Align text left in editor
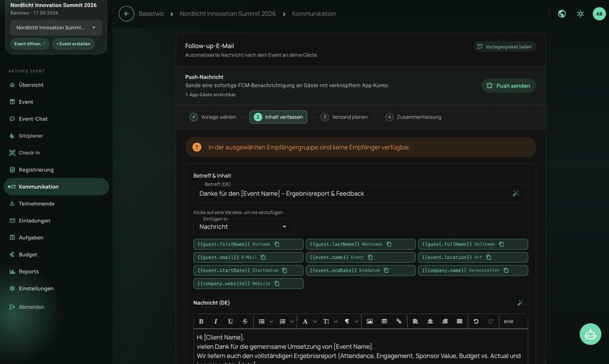Screen dimensions: 609x364 pos(415,321)
